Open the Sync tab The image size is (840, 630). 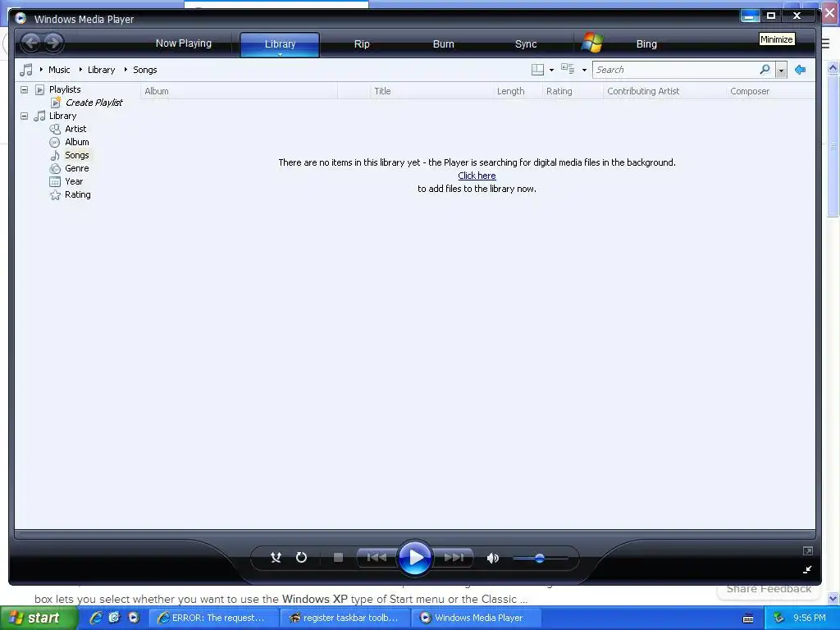click(526, 44)
